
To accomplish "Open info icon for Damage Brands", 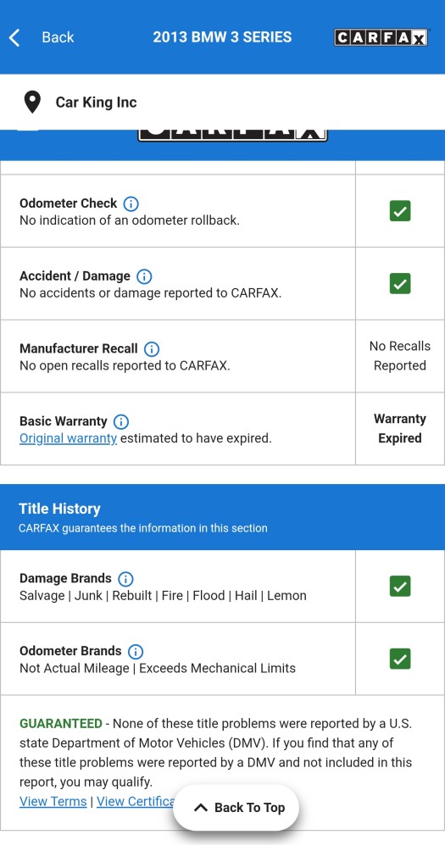I will 126,579.
